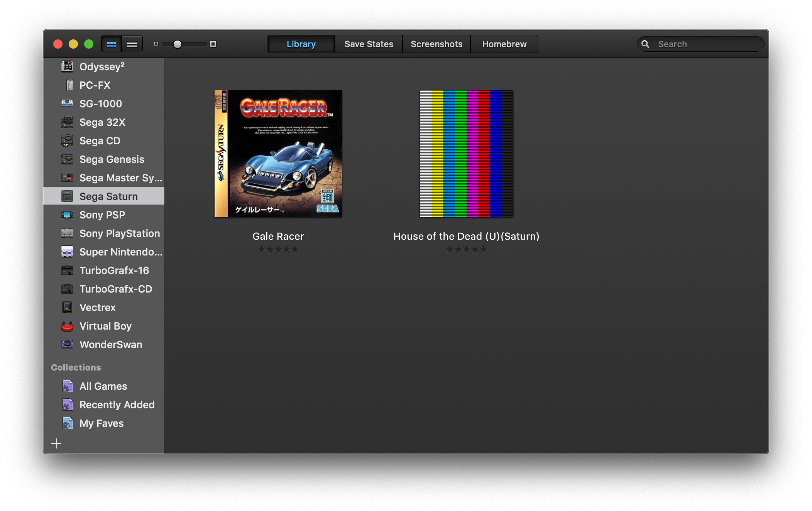Switch to the Save States tab
This screenshot has height=511, width=812.
pyautogui.click(x=368, y=44)
